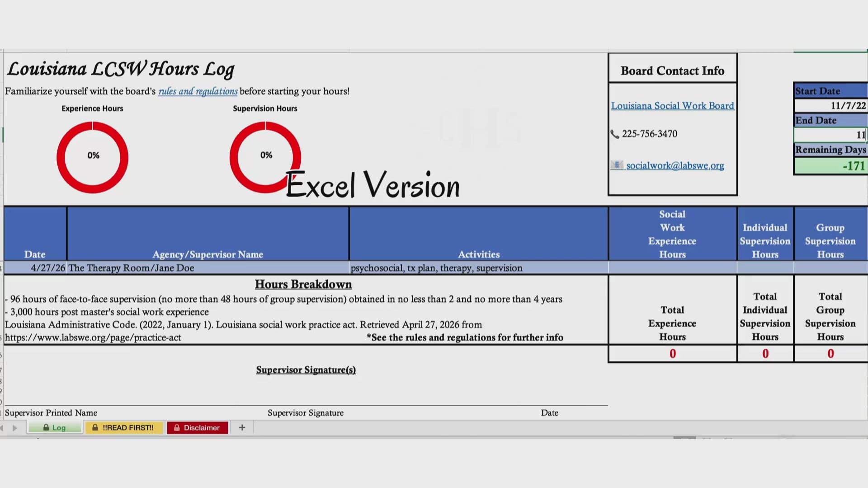868x488 pixels.
Task: Open the rules and regulations link
Action: 198,91
